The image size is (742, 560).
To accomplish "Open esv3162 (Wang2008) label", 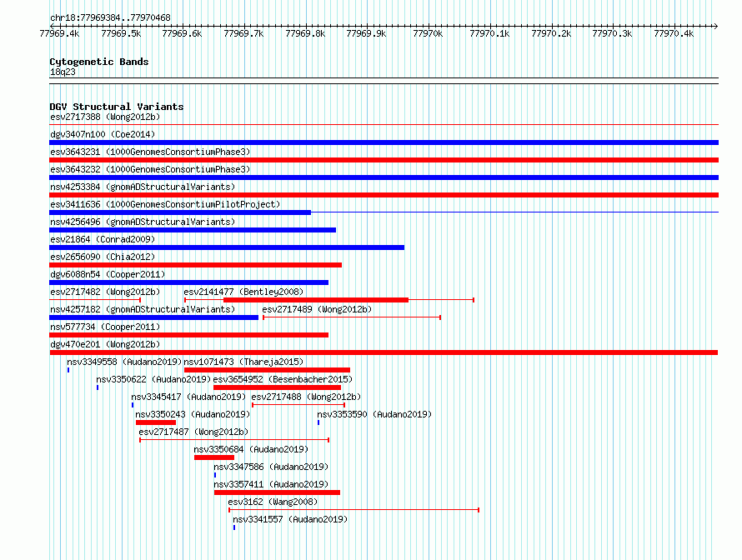I will [x=273, y=502].
